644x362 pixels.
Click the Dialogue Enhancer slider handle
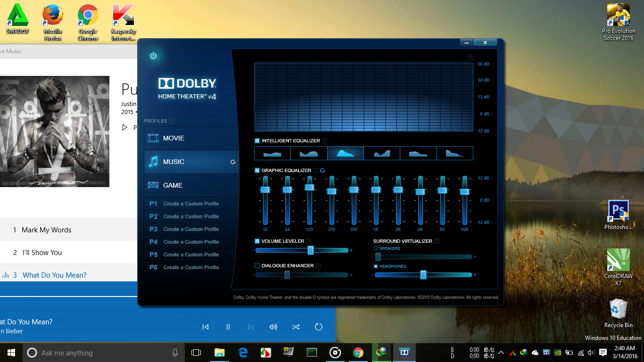pos(287,275)
